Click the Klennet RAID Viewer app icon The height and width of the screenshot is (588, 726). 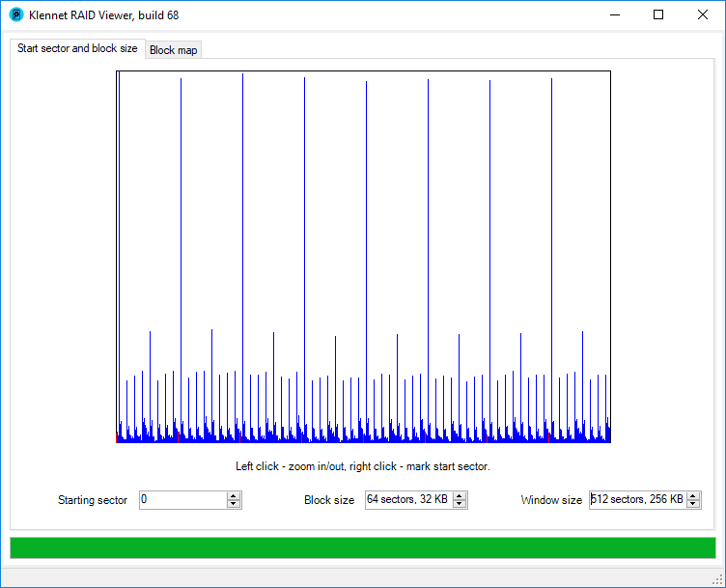tap(16, 14)
